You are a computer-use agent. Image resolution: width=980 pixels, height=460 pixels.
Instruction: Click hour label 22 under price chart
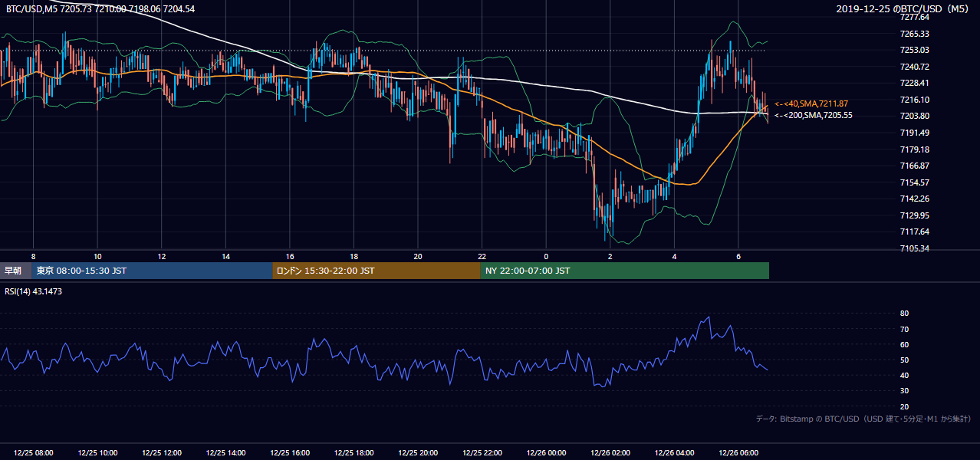tap(482, 256)
